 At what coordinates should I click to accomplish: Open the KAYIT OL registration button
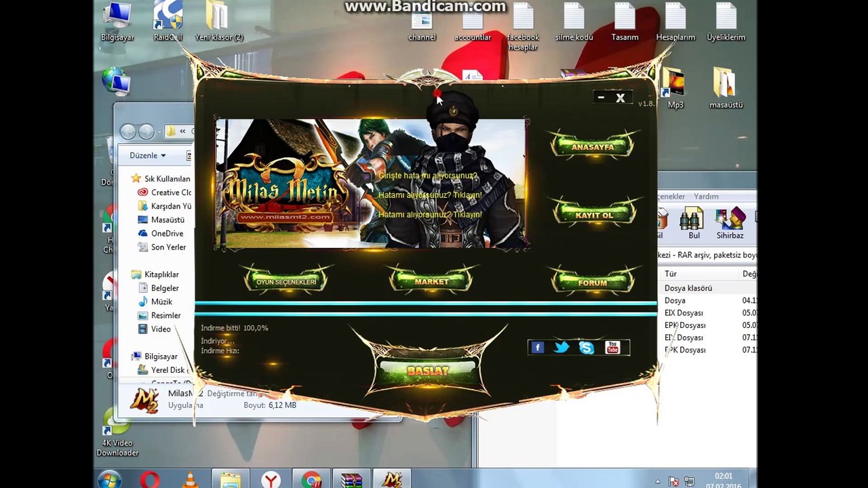[x=593, y=215]
